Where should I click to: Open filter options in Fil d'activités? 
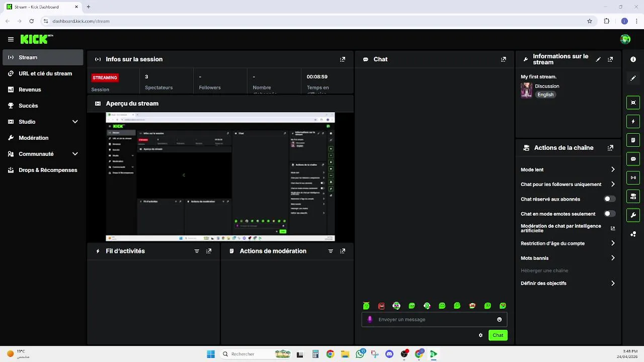click(x=197, y=251)
